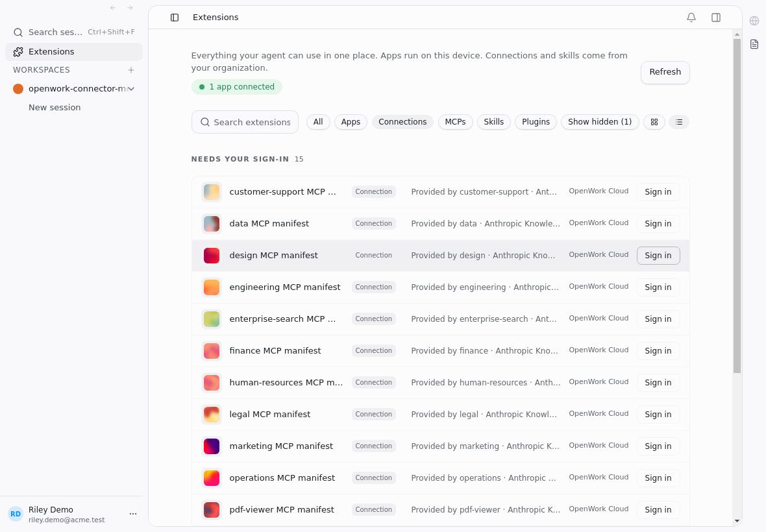766x532 pixels.
Task: Sign in to pdf-viewer MCP manifest
Action: click(x=658, y=509)
